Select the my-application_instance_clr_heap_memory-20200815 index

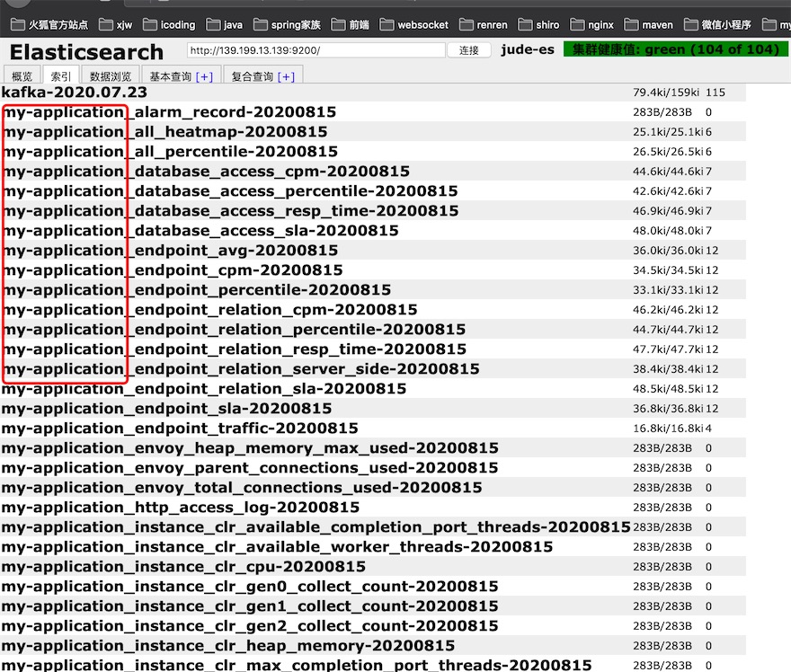click(x=228, y=645)
